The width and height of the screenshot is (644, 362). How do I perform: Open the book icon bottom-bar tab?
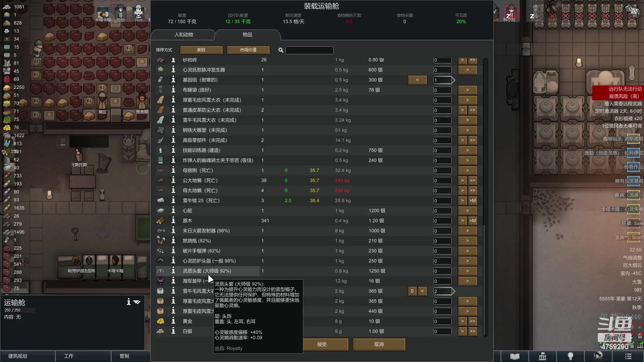pyautogui.click(x=515, y=356)
